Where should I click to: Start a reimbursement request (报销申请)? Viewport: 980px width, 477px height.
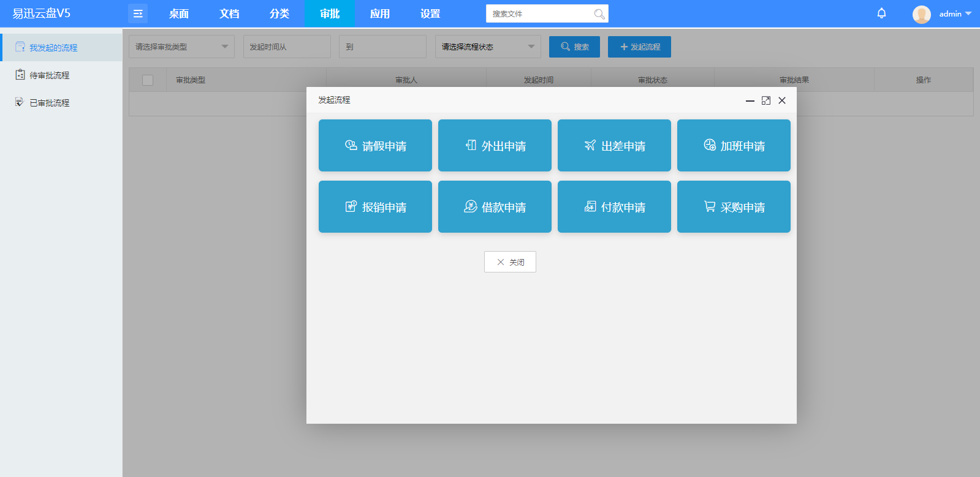pos(375,207)
